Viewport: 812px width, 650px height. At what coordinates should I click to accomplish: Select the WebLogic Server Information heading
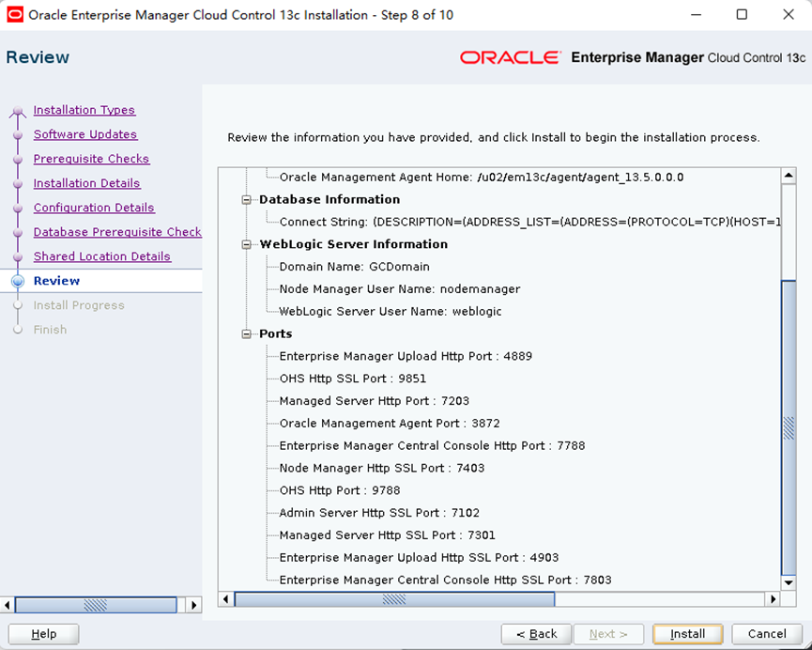(353, 244)
